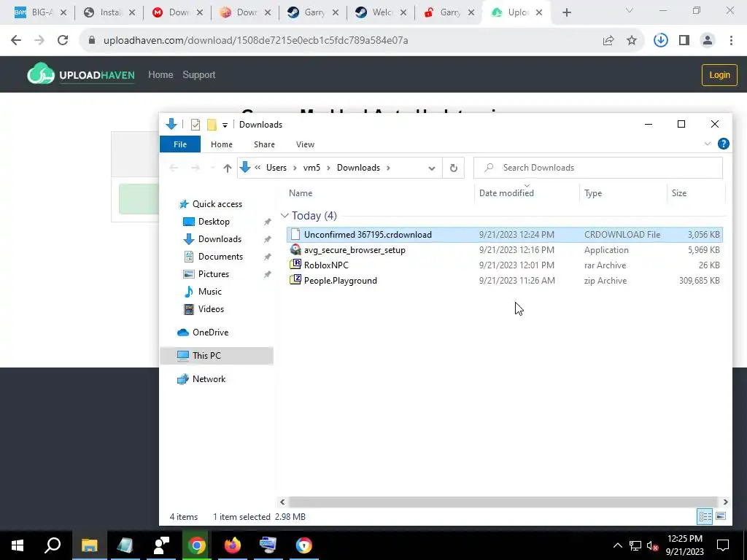Select People.Playground zip file

pos(340,281)
